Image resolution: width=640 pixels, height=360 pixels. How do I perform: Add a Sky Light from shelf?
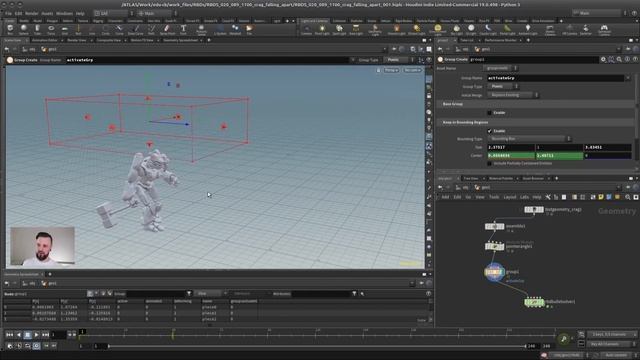click(x=456, y=29)
